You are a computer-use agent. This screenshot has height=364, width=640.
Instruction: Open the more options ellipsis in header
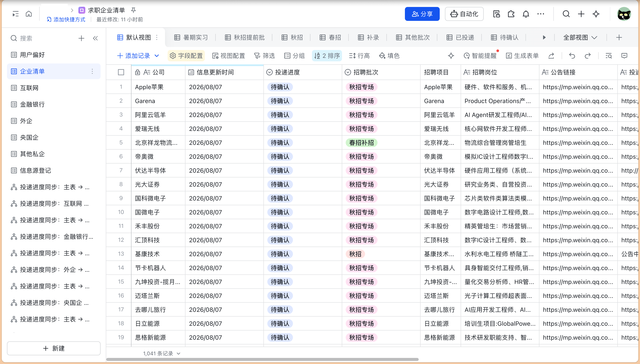pyautogui.click(x=541, y=14)
